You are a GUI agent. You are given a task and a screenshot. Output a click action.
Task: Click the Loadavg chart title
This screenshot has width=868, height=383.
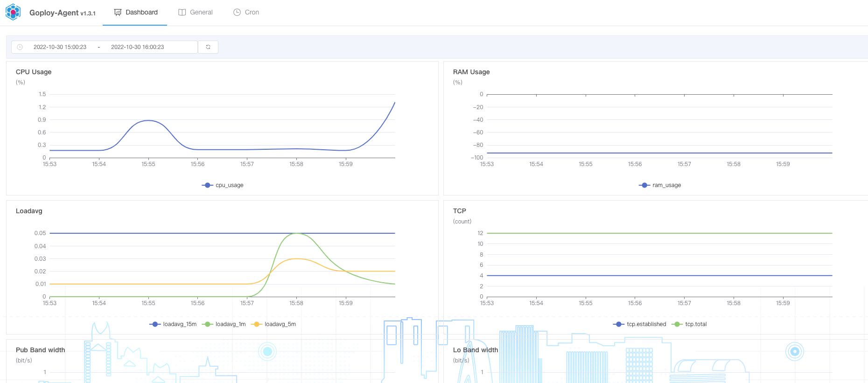29,211
